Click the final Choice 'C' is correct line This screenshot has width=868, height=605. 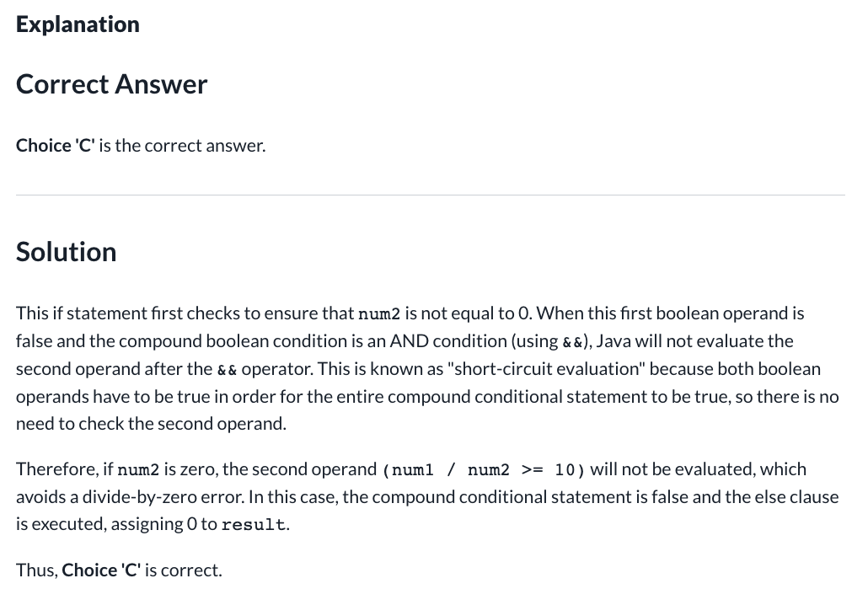(119, 570)
